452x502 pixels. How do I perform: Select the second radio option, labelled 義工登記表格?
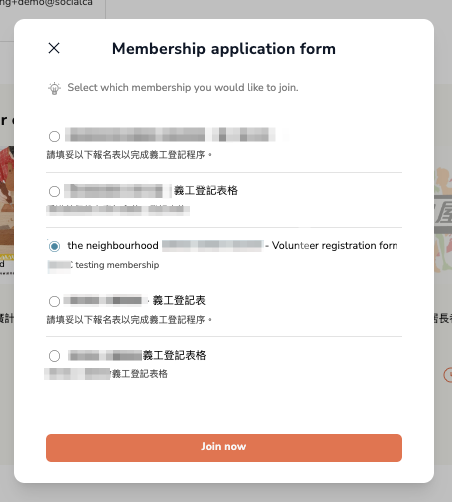click(x=54, y=191)
